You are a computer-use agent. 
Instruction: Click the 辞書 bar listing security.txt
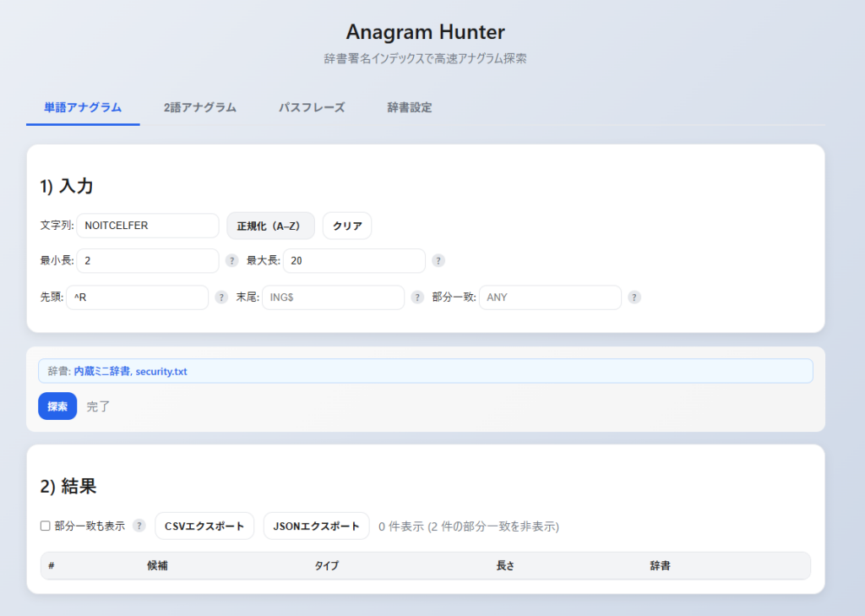425,371
